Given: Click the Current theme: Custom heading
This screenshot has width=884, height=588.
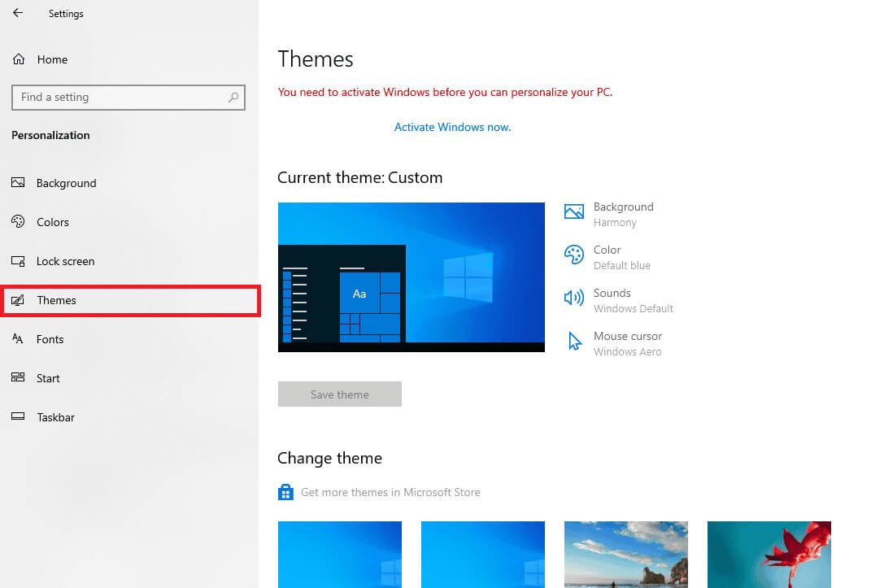Looking at the screenshot, I should point(359,177).
